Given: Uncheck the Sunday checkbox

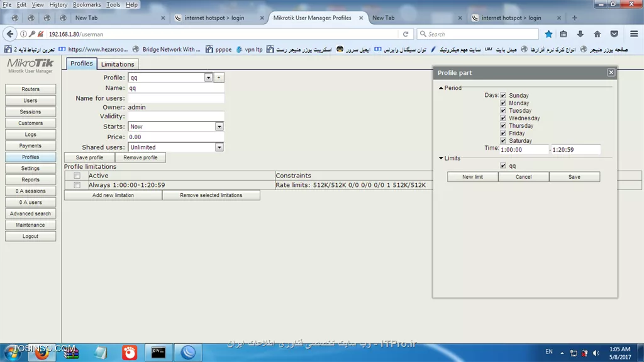Looking at the screenshot, I should click(x=503, y=96).
